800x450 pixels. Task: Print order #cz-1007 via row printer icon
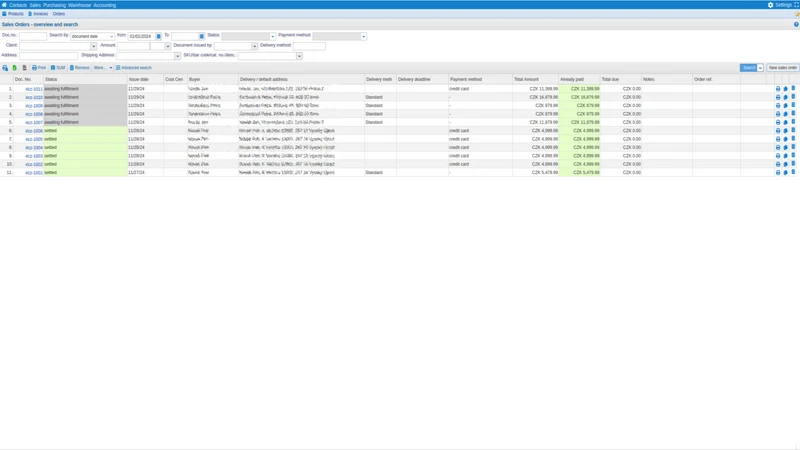[778, 122]
